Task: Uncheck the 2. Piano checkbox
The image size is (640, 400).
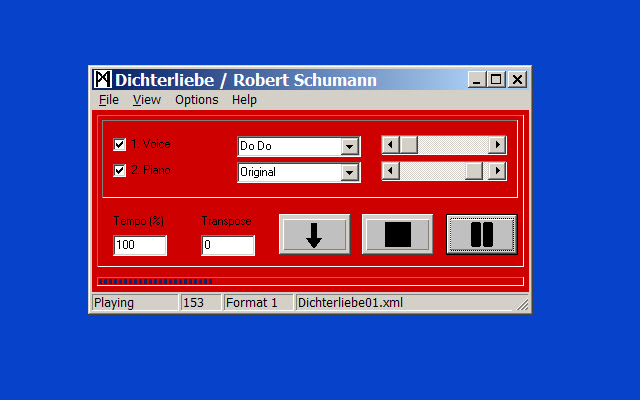Action: (119, 170)
